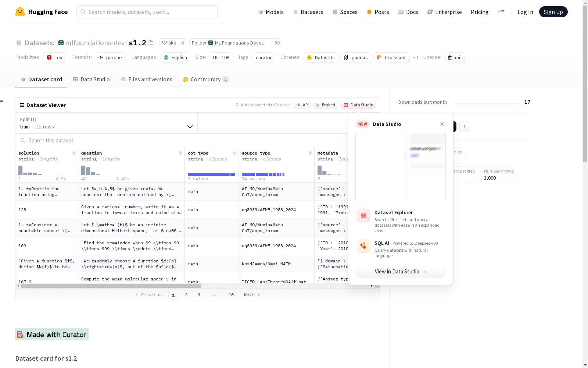Follow ML Foundations Development
588x368 pixels.
[231, 43]
